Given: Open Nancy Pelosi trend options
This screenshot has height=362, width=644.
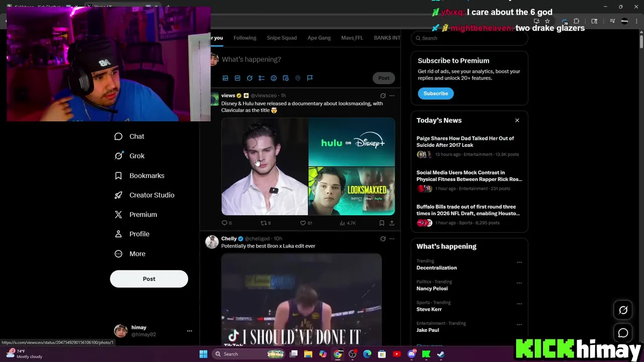Looking at the screenshot, I should click(x=519, y=283).
